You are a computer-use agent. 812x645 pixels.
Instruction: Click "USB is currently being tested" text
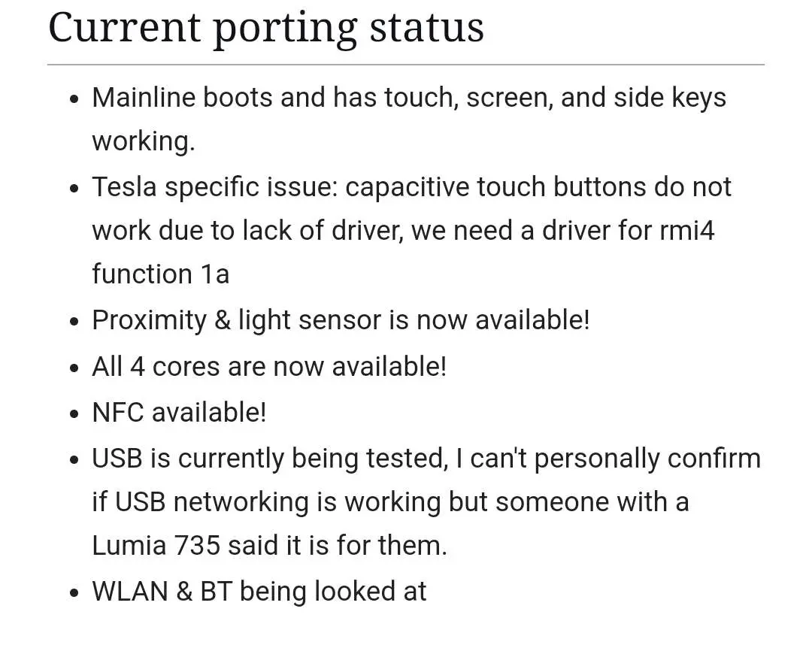(x=270, y=458)
